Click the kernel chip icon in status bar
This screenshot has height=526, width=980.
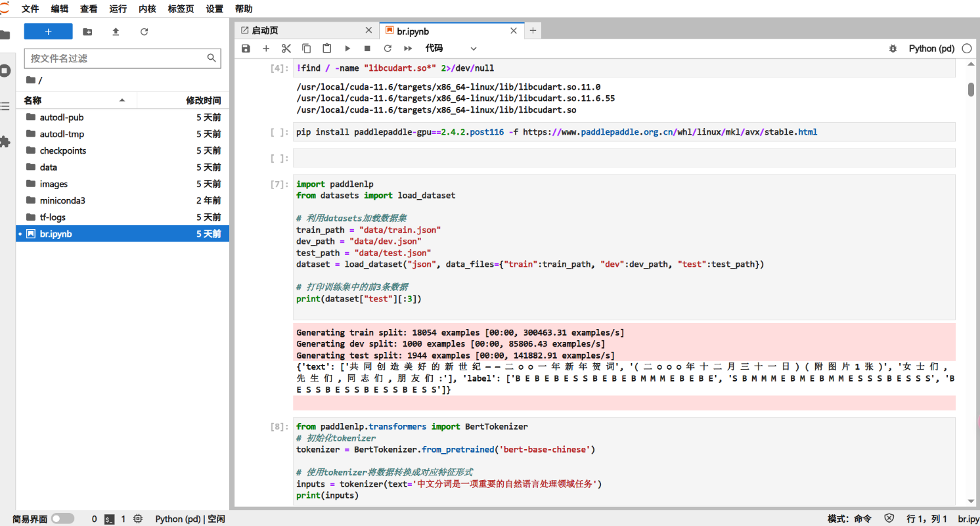(x=138, y=519)
